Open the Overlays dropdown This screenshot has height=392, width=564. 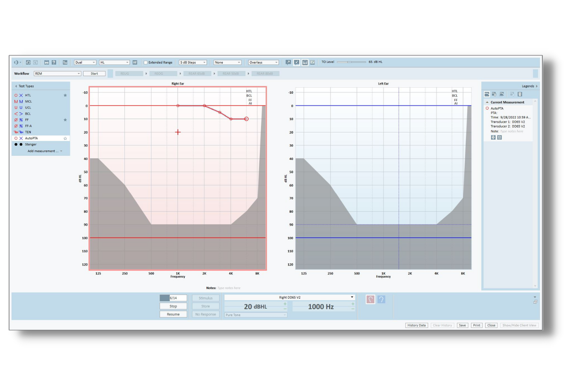click(263, 62)
